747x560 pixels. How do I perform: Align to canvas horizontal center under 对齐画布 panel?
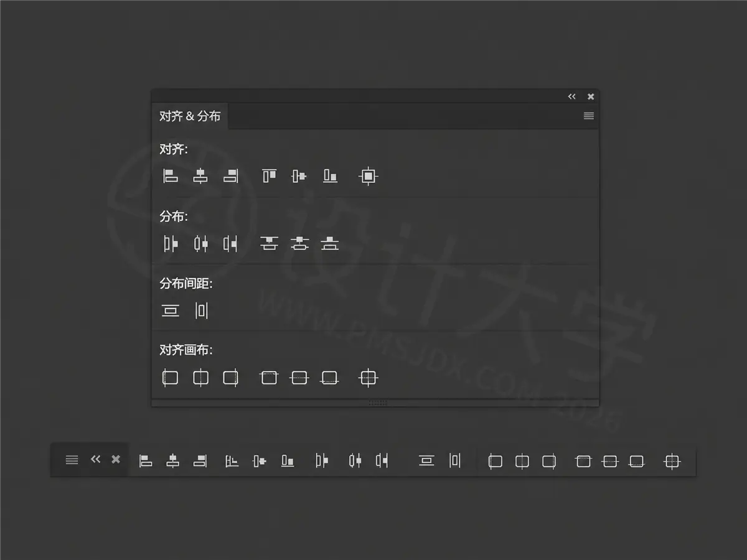point(200,378)
